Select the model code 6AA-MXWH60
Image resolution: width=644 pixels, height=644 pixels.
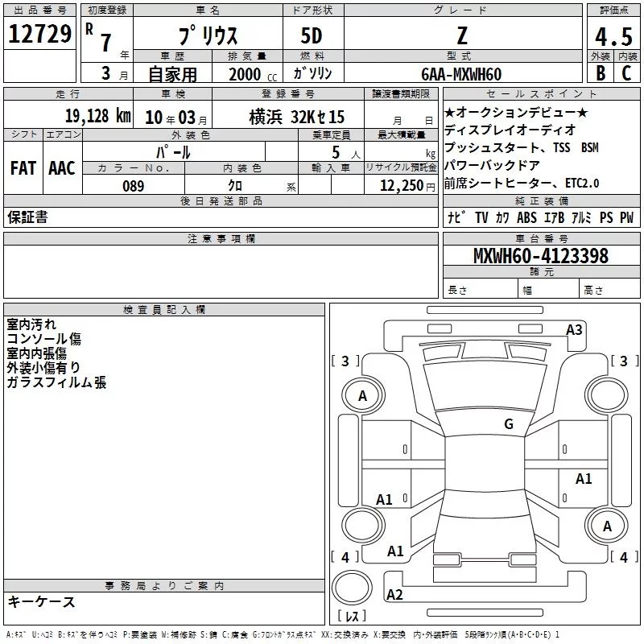461,74
